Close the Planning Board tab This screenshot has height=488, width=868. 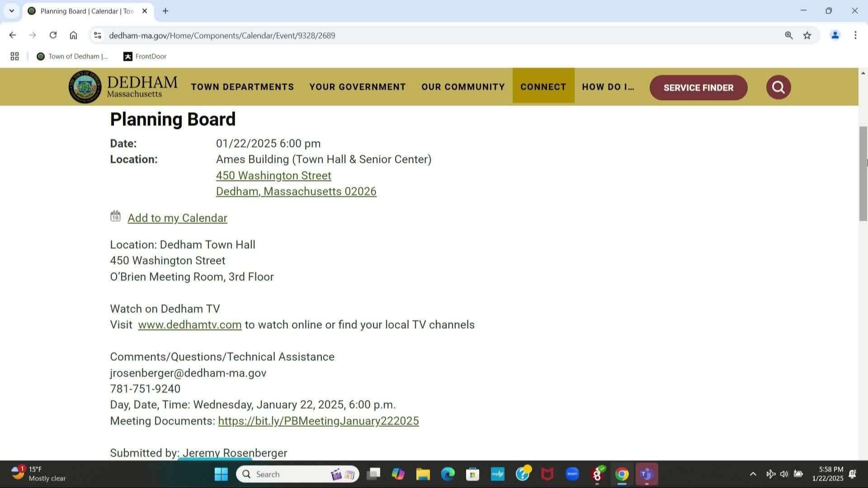pyautogui.click(x=145, y=11)
